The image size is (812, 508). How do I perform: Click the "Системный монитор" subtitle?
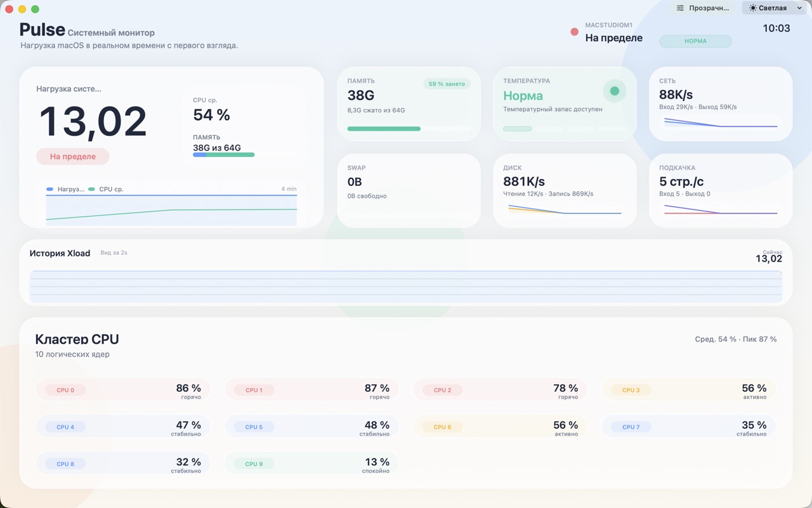tap(111, 32)
